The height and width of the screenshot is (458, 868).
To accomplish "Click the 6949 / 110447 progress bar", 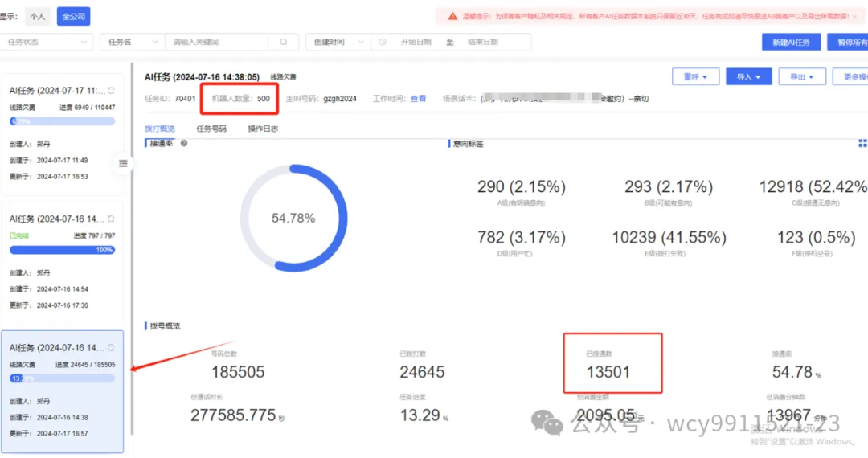I will pyautogui.click(x=62, y=121).
